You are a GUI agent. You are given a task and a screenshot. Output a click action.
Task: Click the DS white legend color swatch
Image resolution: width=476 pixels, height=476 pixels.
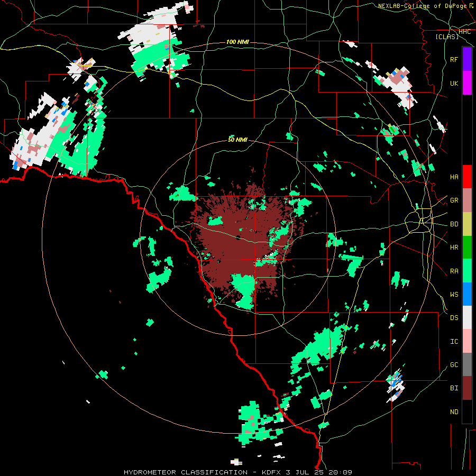coord(467,317)
